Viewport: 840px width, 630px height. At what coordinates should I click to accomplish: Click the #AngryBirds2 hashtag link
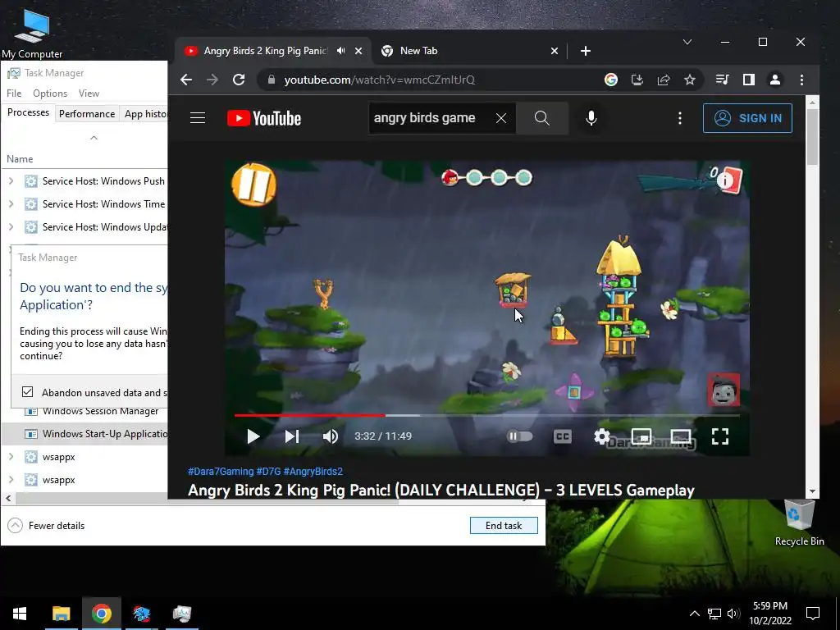point(313,472)
